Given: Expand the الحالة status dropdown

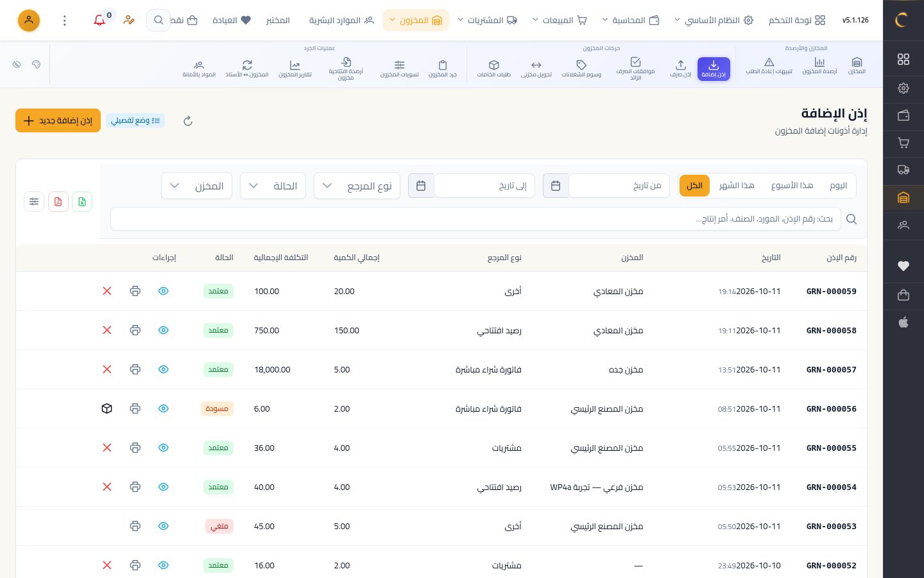Looking at the screenshot, I should tap(273, 186).
